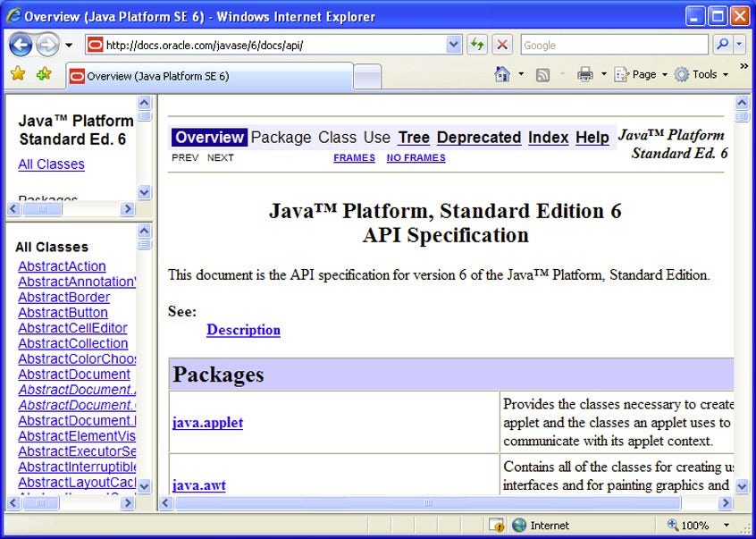
Task: Open recent pages dropdown next to forward button
Action: (x=67, y=44)
